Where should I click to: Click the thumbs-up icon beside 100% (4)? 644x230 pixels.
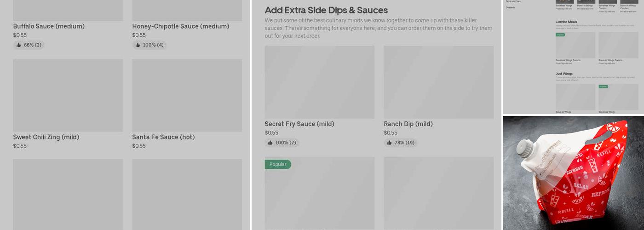point(138,45)
